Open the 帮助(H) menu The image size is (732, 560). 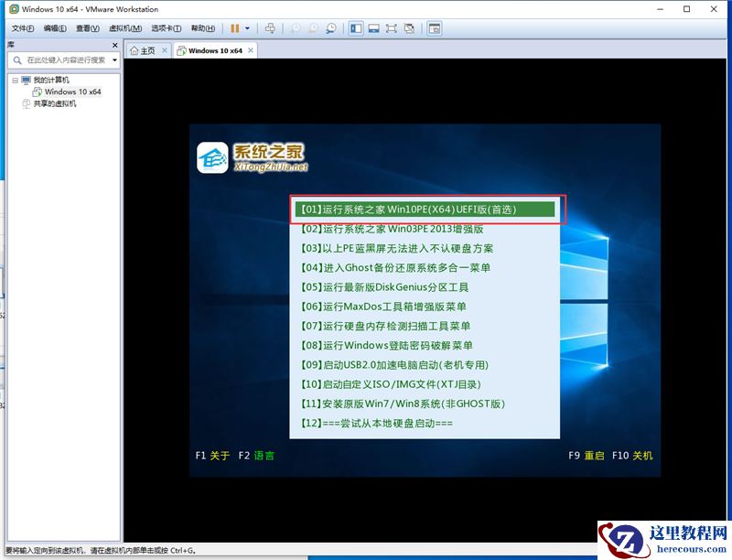pos(203,28)
